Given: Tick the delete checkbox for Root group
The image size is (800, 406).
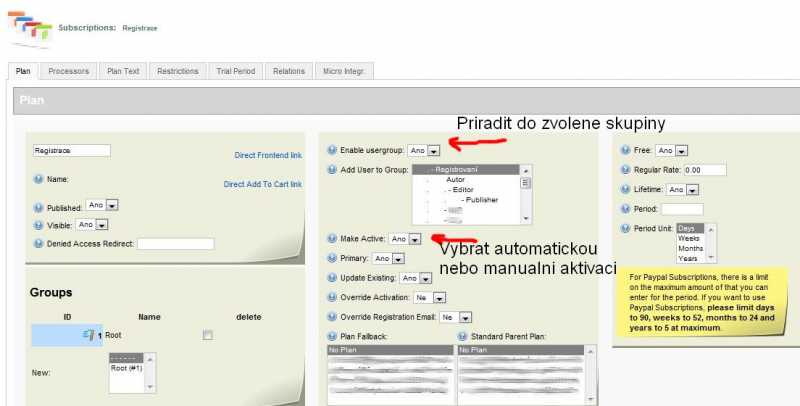Looking at the screenshot, I should pyautogui.click(x=208, y=335).
